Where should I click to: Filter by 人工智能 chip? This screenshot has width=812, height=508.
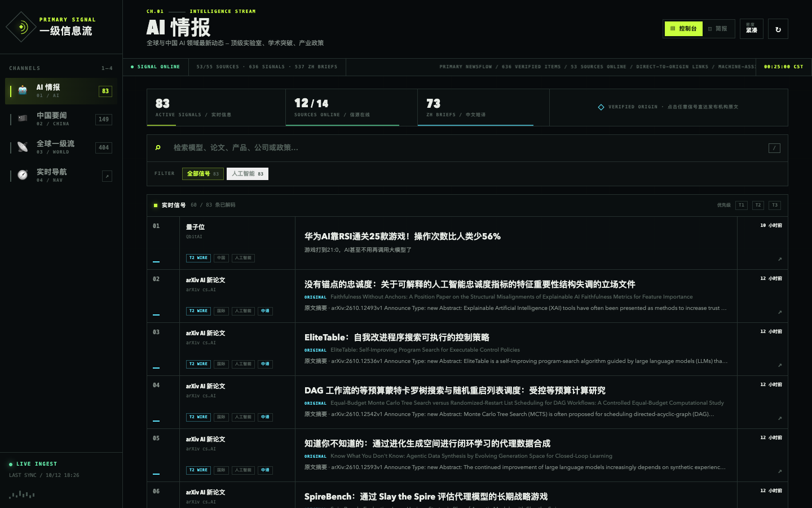pyautogui.click(x=248, y=174)
